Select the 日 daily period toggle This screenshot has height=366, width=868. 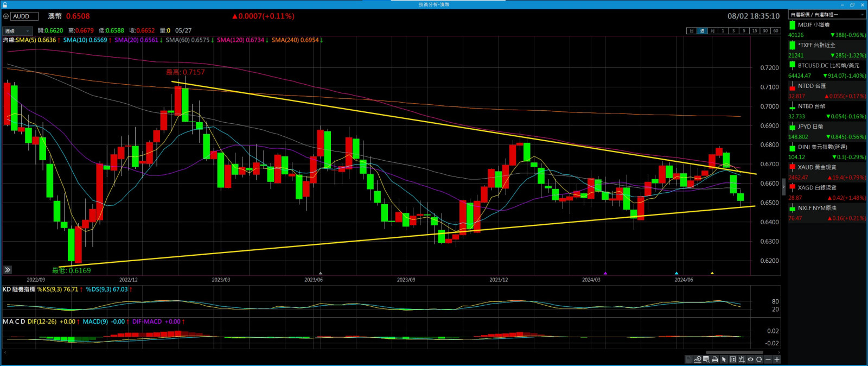coord(691,31)
